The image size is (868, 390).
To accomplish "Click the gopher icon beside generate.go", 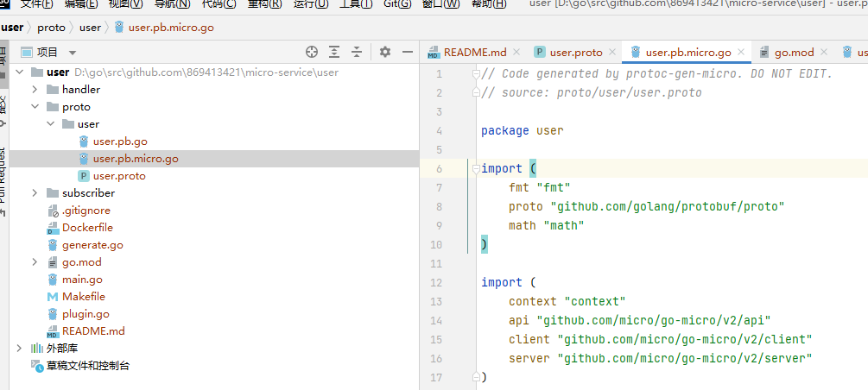I will click(53, 245).
